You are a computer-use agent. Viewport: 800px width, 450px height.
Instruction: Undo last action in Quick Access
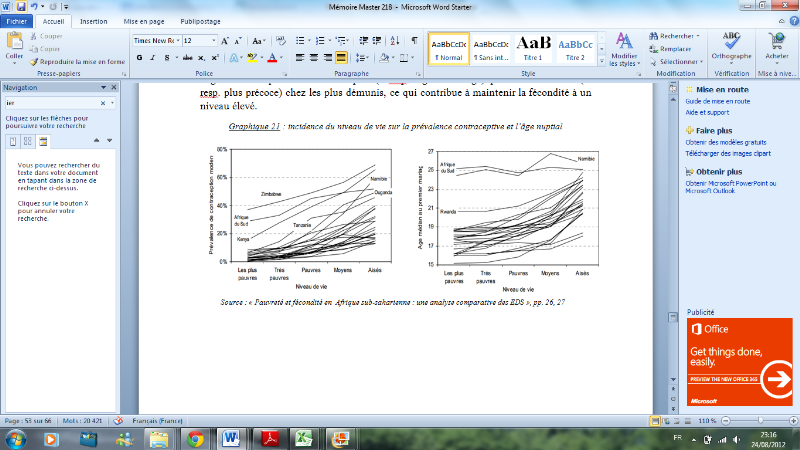[34, 7]
